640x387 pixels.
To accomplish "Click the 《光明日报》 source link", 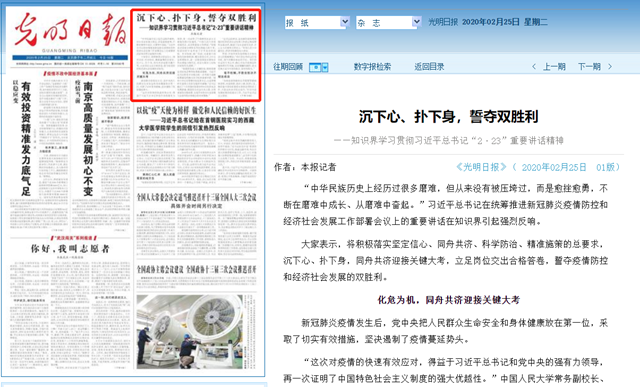I will 481,167.
